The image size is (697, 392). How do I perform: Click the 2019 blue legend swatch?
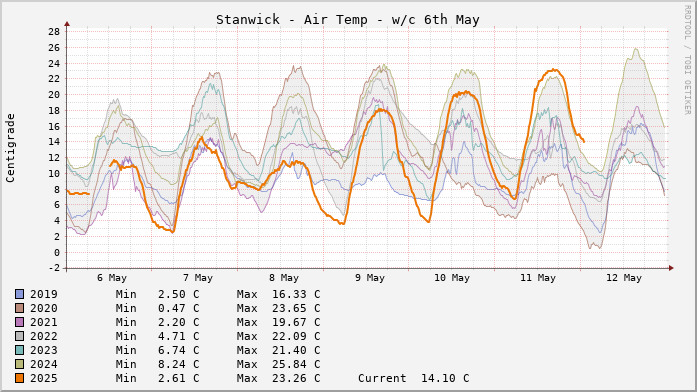click(x=20, y=294)
